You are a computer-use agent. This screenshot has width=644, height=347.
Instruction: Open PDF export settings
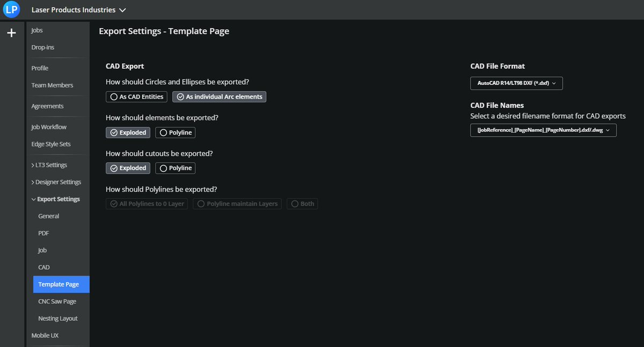click(43, 233)
